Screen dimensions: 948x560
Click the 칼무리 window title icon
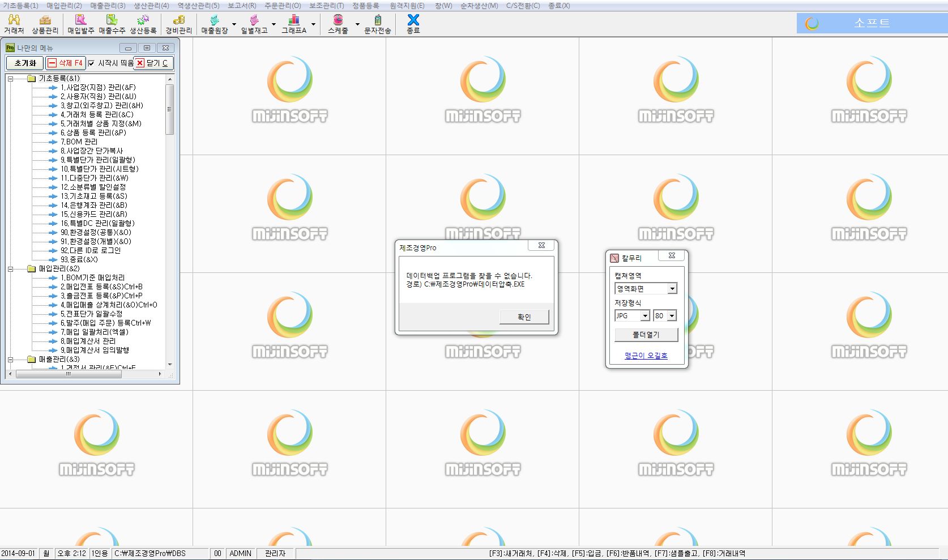point(614,258)
